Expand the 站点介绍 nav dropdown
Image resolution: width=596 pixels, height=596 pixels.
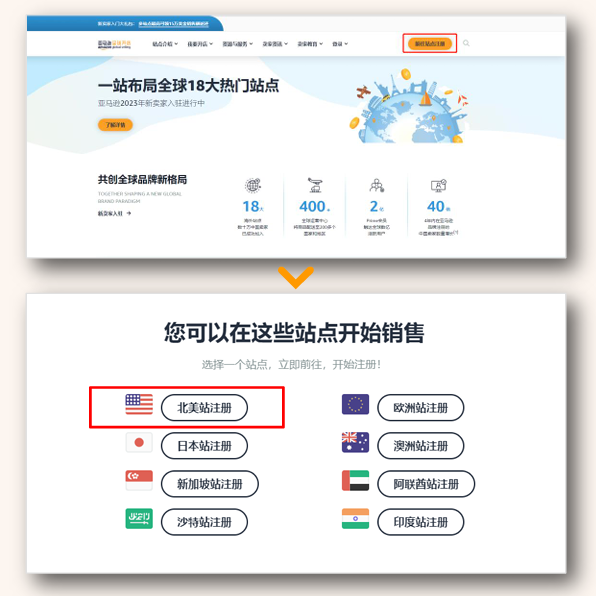(x=165, y=44)
